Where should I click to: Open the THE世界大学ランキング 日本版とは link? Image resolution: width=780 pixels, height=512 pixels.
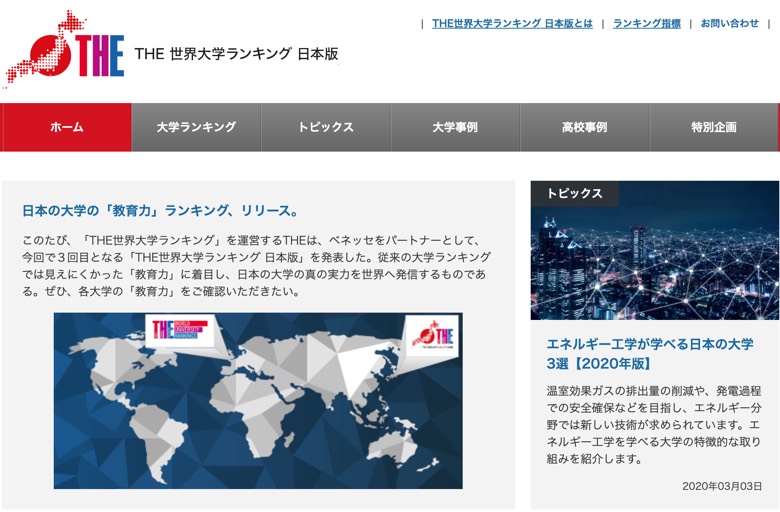pyautogui.click(x=512, y=23)
